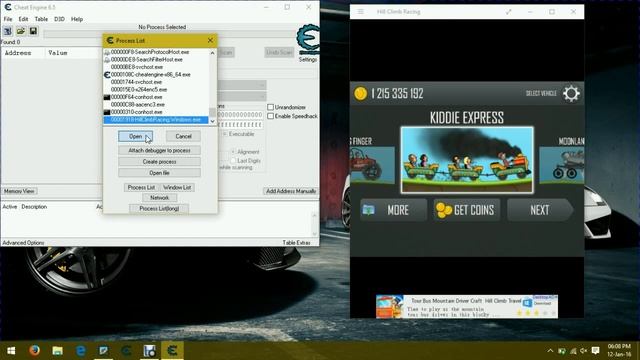This screenshot has height=360, width=640.
Task: Click the Create process button
Action: click(x=159, y=162)
